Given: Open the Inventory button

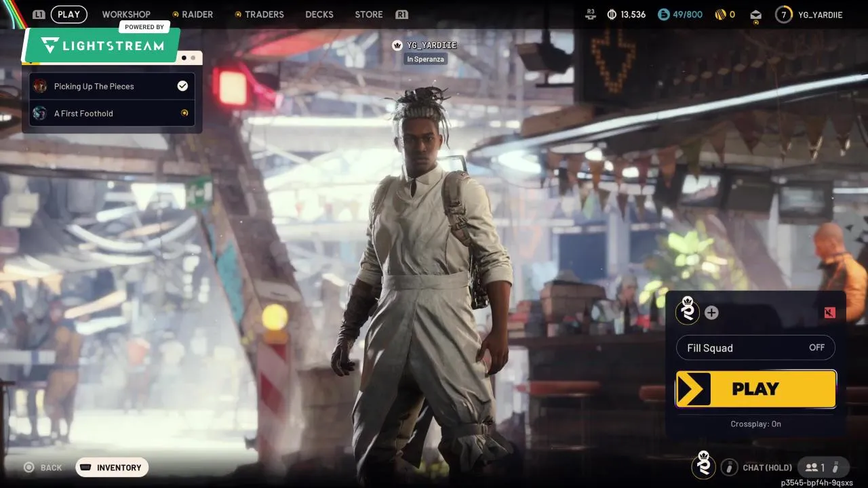Looking at the screenshot, I should tap(112, 468).
